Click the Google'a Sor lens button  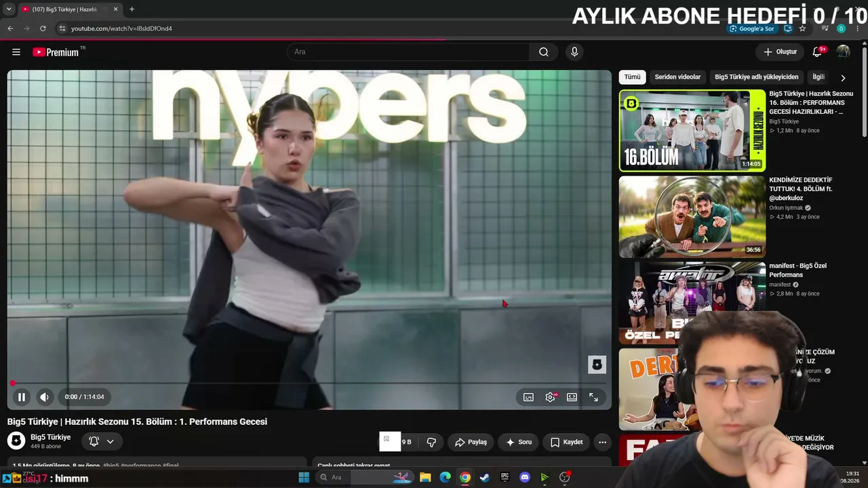click(x=752, y=28)
